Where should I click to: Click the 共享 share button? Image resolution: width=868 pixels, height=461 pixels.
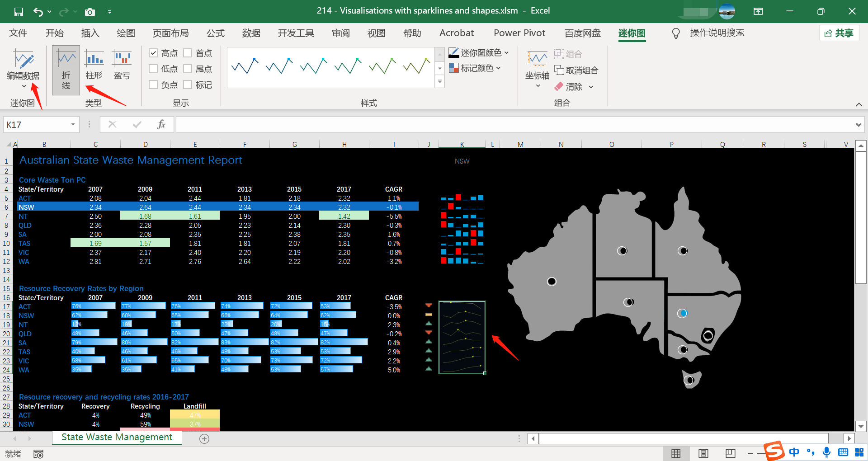point(840,33)
